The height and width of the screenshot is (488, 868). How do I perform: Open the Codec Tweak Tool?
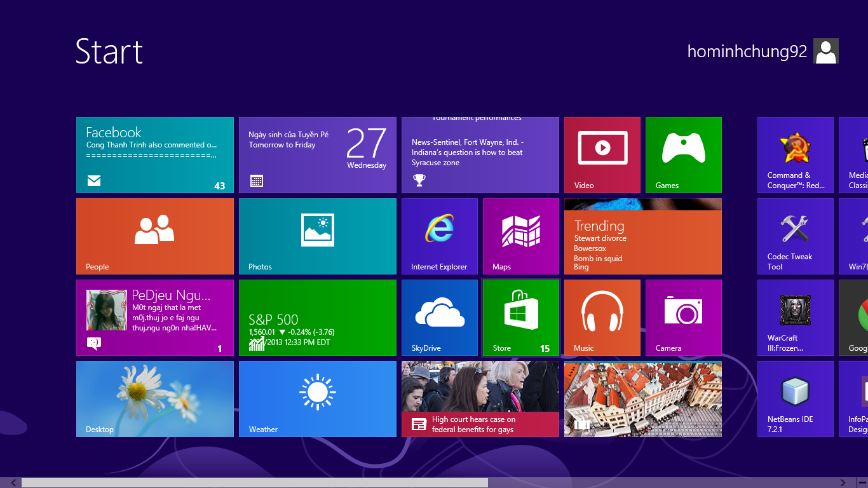point(795,236)
